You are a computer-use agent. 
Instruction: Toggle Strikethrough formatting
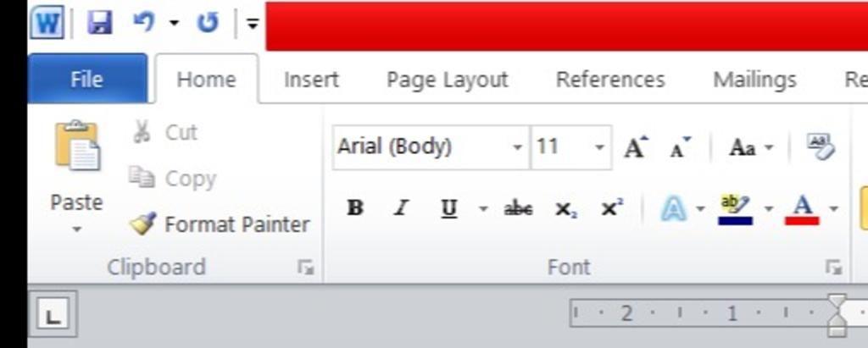(x=518, y=209)
